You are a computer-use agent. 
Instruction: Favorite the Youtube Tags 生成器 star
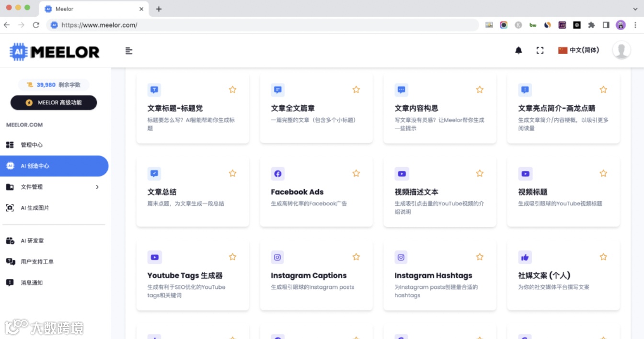(x=232, y=257)
